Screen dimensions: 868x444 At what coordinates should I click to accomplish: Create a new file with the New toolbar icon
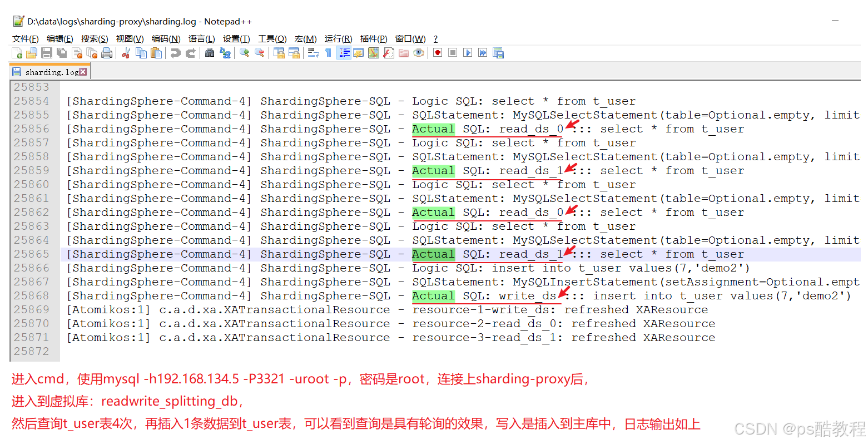tap(17, 53)
